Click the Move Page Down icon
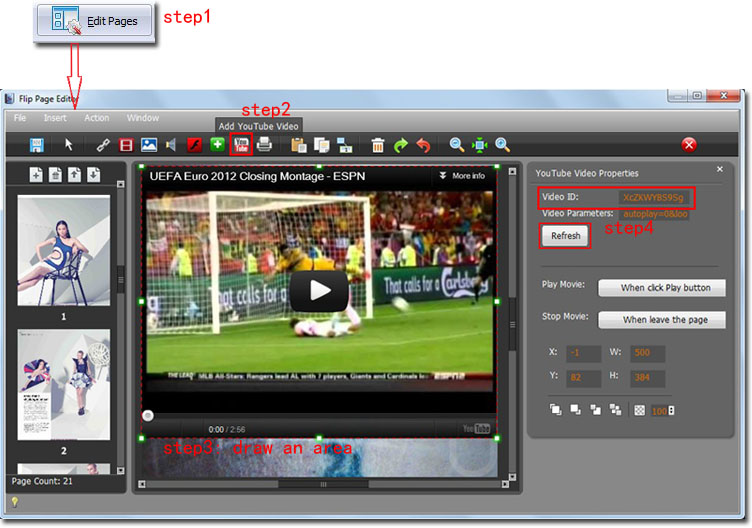 (94, 175)
